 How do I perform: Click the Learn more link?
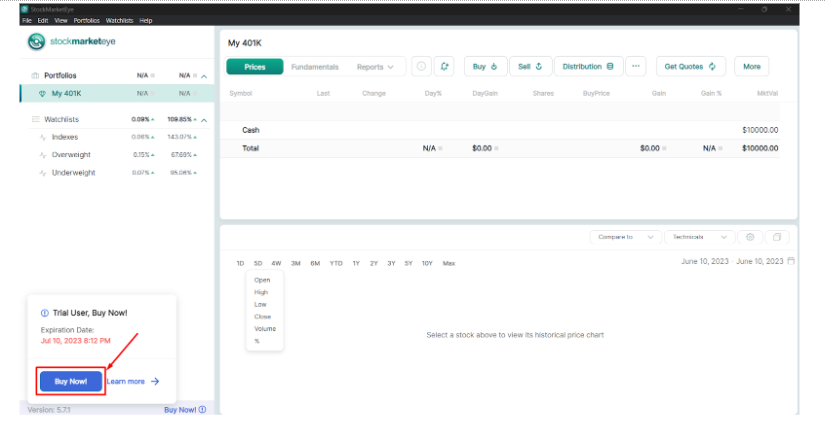click(x=126, y=381)
